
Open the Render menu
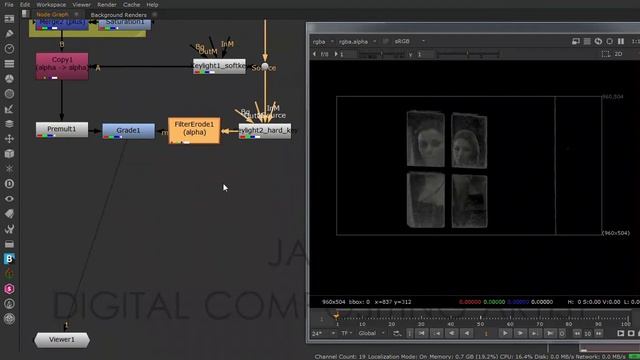click(107, 5)
